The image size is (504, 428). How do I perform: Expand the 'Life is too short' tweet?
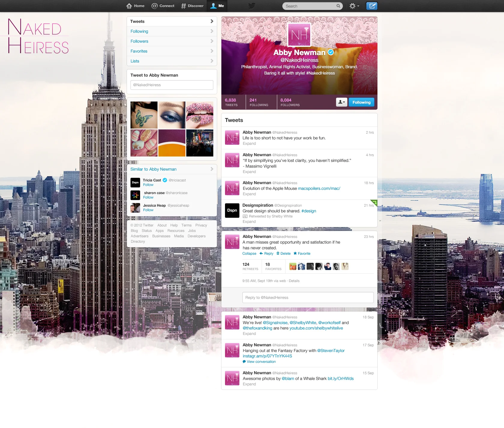[x=249, y=144]
